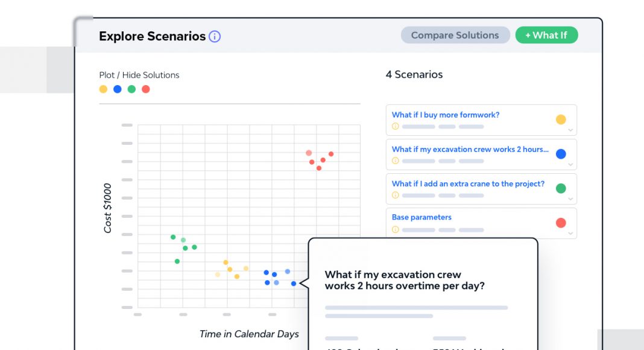Toggle red solution dot under Plot / Hide Solutions
The image size is (644, 350).
coord(145,89)
